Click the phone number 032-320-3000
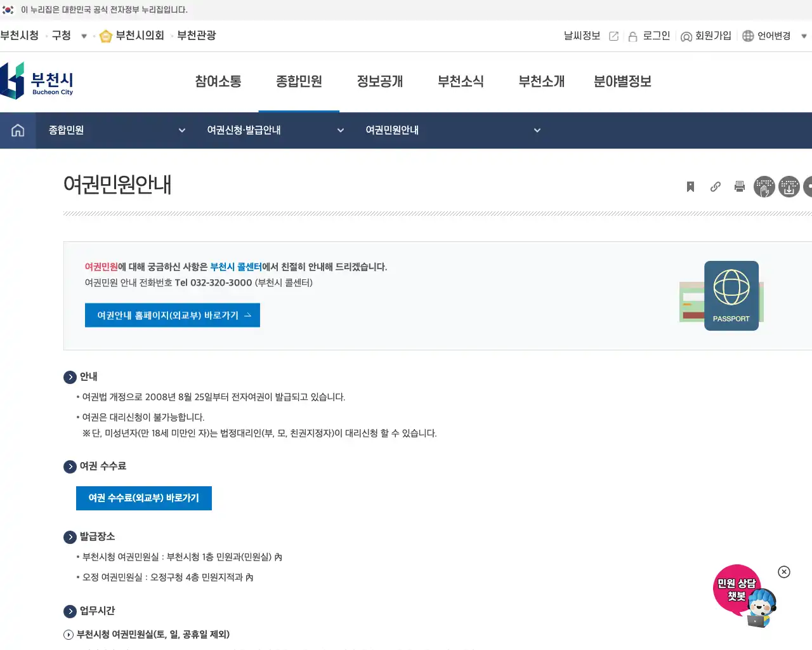The image size is (812, 650). (221, 283)
